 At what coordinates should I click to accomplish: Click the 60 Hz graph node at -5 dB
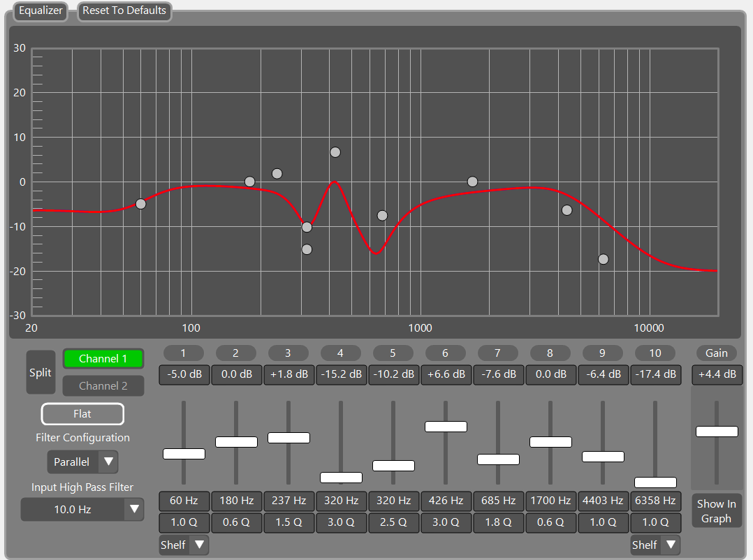(x=140, y=204)
